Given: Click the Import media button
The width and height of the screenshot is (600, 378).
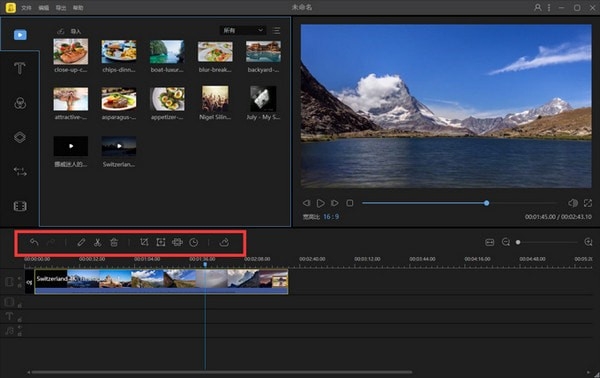Looking at the screenshot, I should coord(69,31).
